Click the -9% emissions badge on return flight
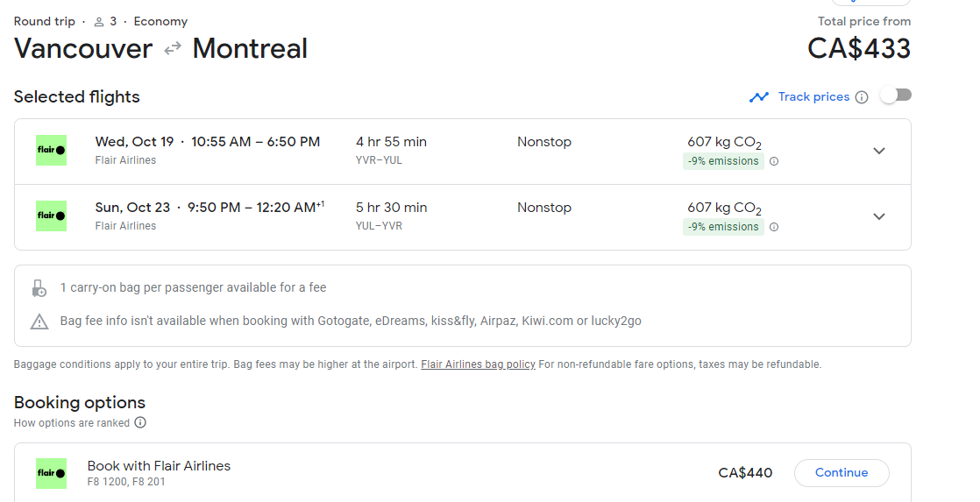The height and width of the screenshot is (502, 980). click(723, 227)
